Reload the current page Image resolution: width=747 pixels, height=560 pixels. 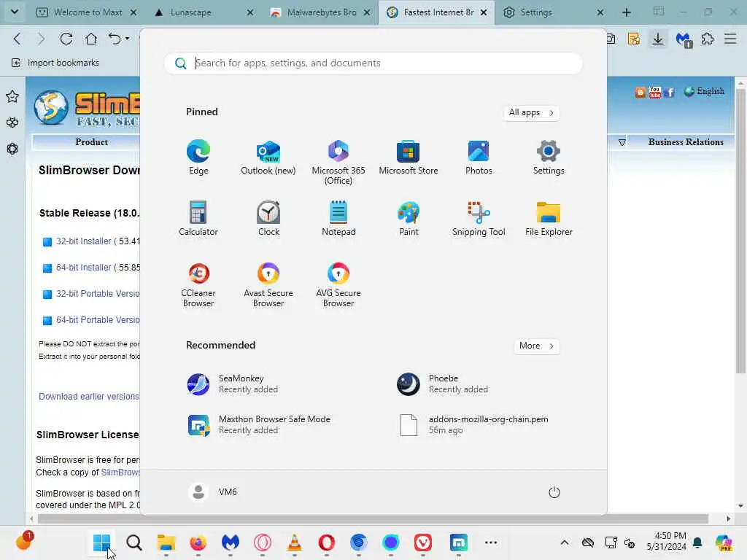[66, 39]
